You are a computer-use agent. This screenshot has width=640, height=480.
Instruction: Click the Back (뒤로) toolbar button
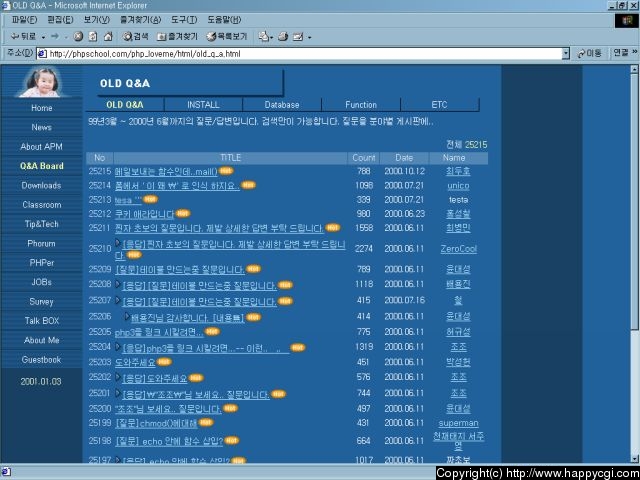click(23, 37)
